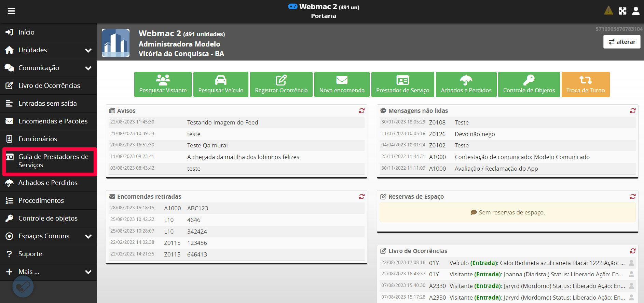Click the floating chat bubble icon
This screenshot has height=303, width=644.
(x=23, y=287)
